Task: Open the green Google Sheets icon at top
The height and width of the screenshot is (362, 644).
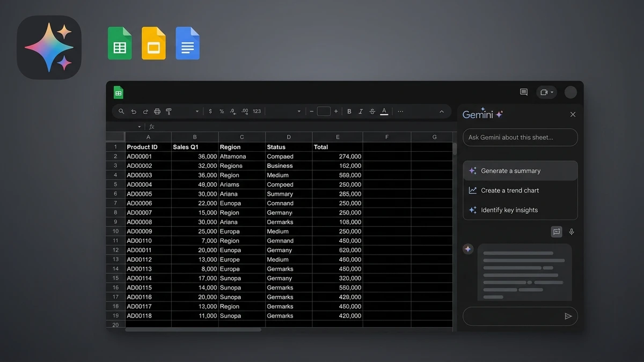Action: [120, 43]
